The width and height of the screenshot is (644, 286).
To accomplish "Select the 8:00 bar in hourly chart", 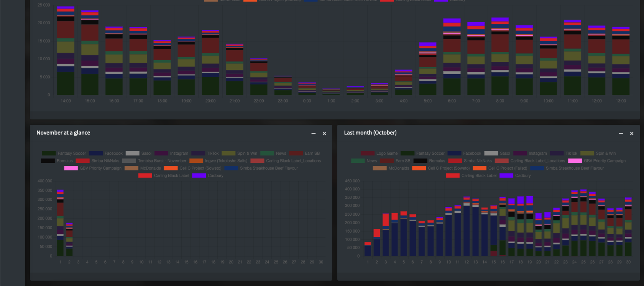I will [500, 56].
